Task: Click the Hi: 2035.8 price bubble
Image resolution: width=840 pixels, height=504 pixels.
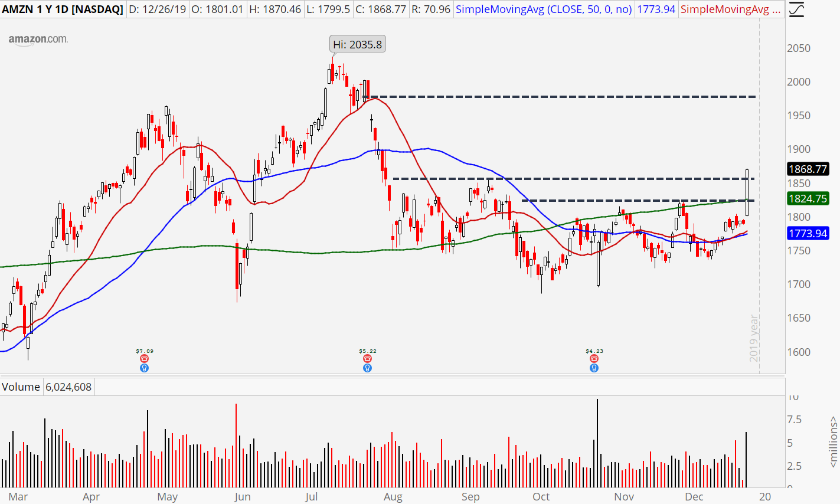Action: pos(357,44)
